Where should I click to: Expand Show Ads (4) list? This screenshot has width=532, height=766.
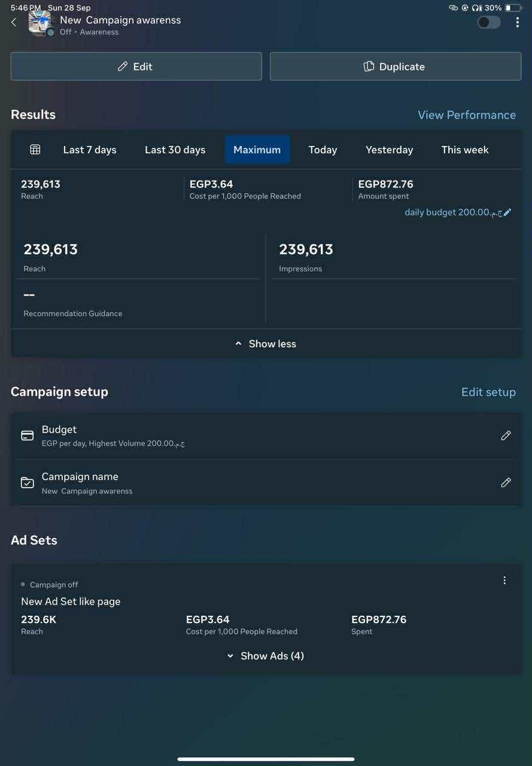pyautogui.click(x=266, y=656)
